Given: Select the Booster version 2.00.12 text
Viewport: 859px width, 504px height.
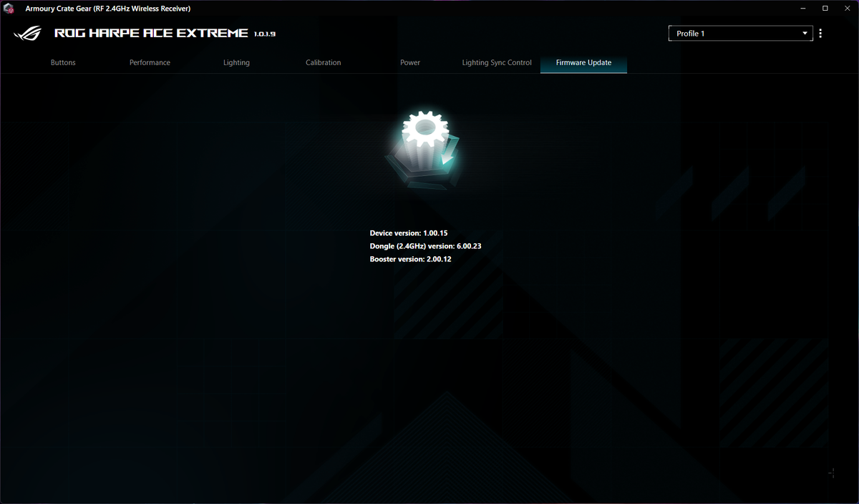Looking at the screenshot, I should tap(410, 259).
